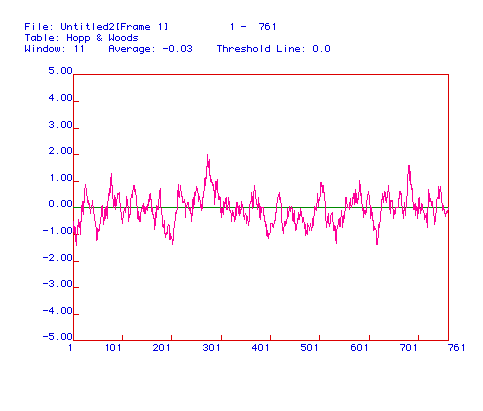The image size is (483, 411).
Task: Click the pink peak near residue 681
Action: [409, 167]
